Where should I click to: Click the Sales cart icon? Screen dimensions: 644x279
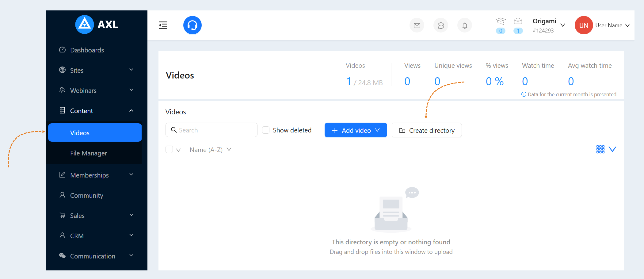click(x=62, y=215)
